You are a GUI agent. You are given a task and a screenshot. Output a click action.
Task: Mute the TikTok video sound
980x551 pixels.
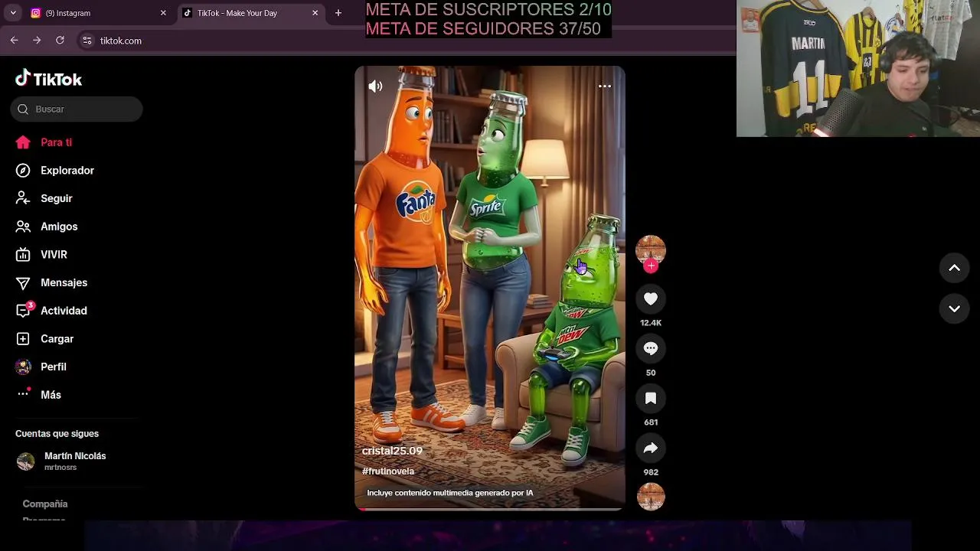[375, 86]
